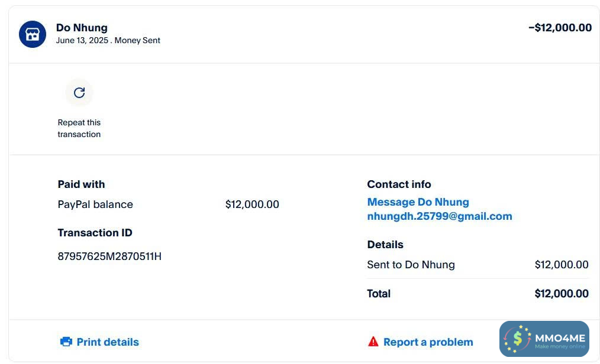Click the transaction ID 87957625M2870511H

pos(109,256)
